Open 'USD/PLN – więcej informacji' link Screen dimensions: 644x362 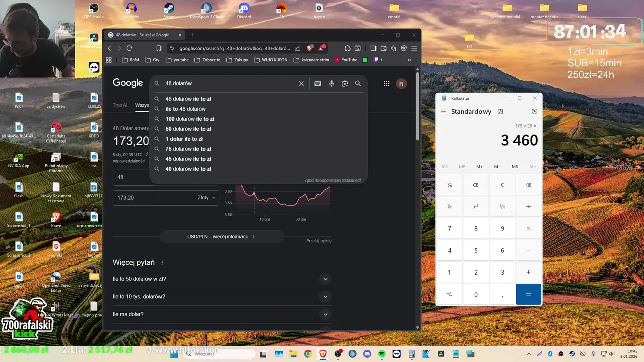tap(222, 237)
